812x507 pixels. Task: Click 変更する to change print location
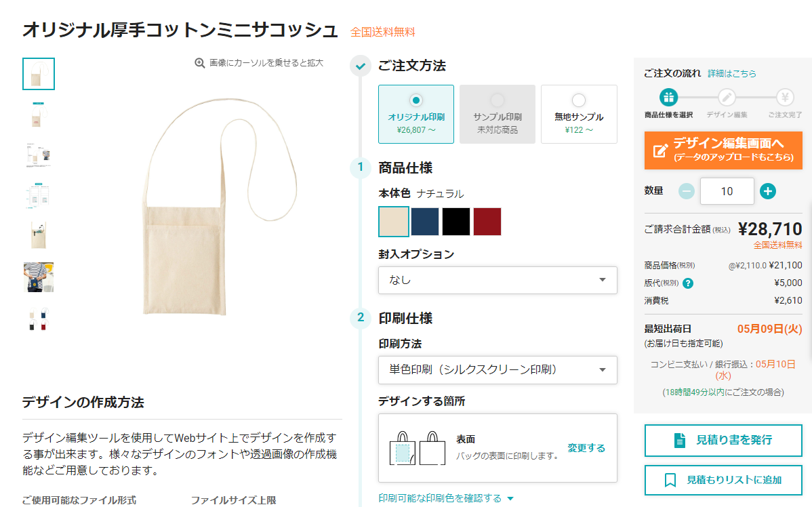[x=586, y=448]
